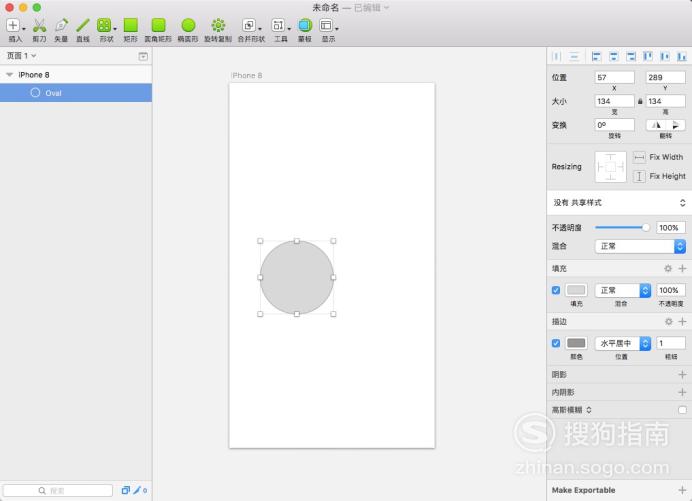Align the layer to top edges
Viewport: 692px width, 501px height.
648,56
